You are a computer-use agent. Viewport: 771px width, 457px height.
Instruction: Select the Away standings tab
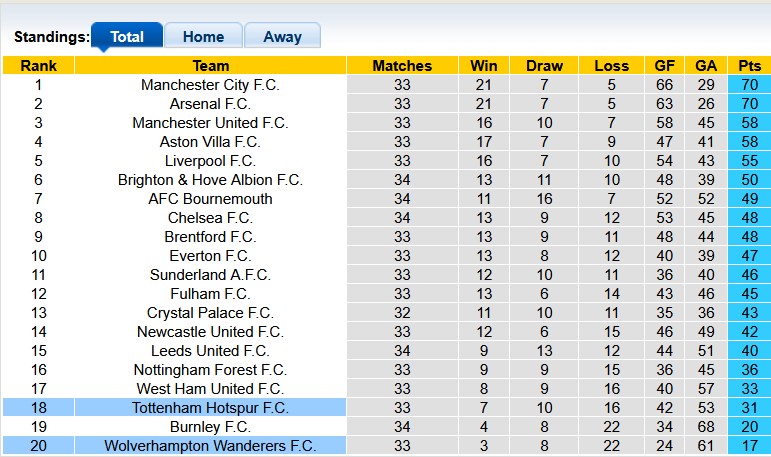pos(282,37)
